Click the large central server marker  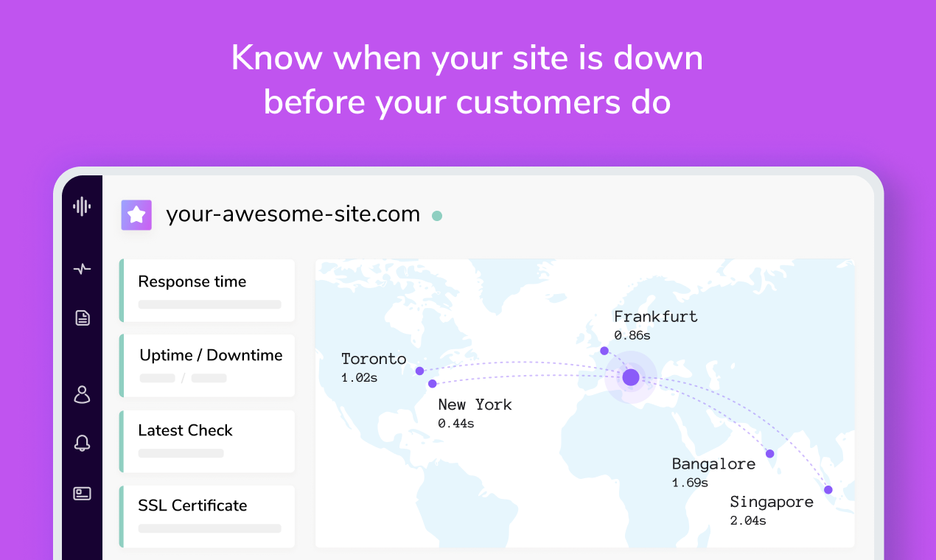631,377
